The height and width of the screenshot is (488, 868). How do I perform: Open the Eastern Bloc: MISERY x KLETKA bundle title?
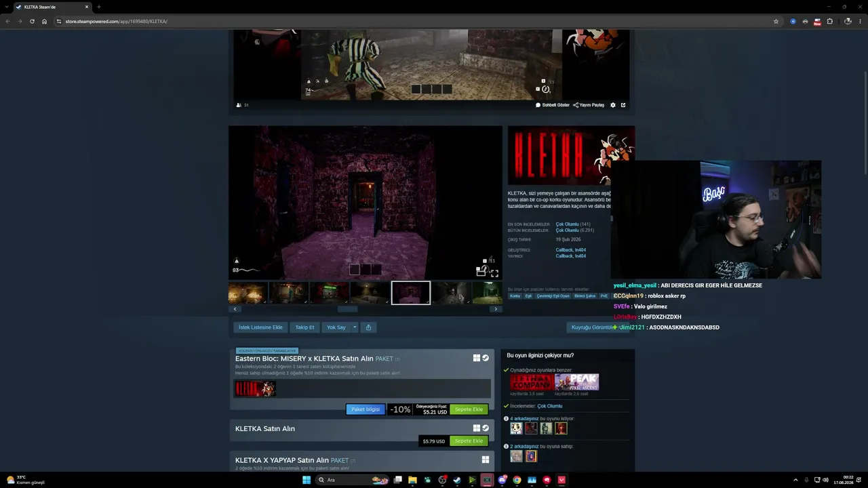[304, 359]
